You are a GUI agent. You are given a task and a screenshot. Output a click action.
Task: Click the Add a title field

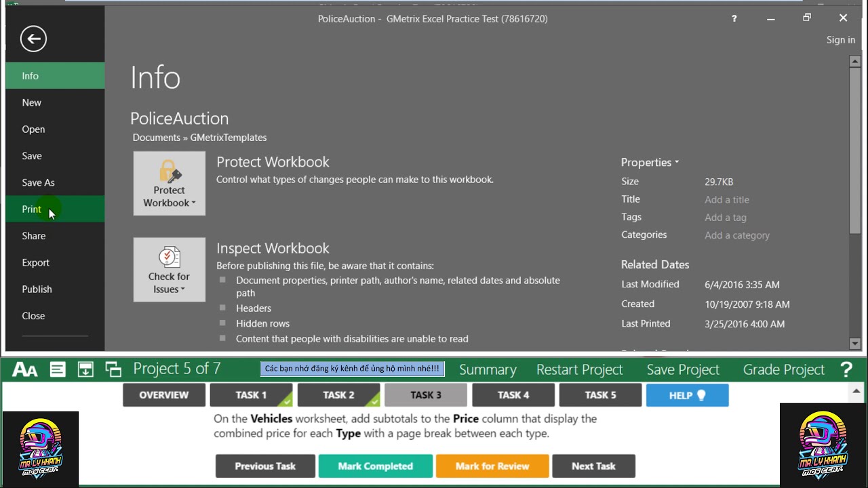(727, 200)
